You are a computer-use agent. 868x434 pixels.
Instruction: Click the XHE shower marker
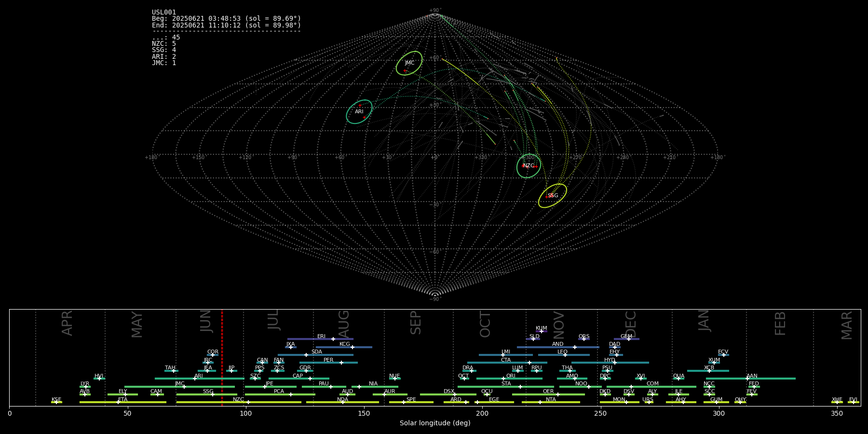(837, 402)
